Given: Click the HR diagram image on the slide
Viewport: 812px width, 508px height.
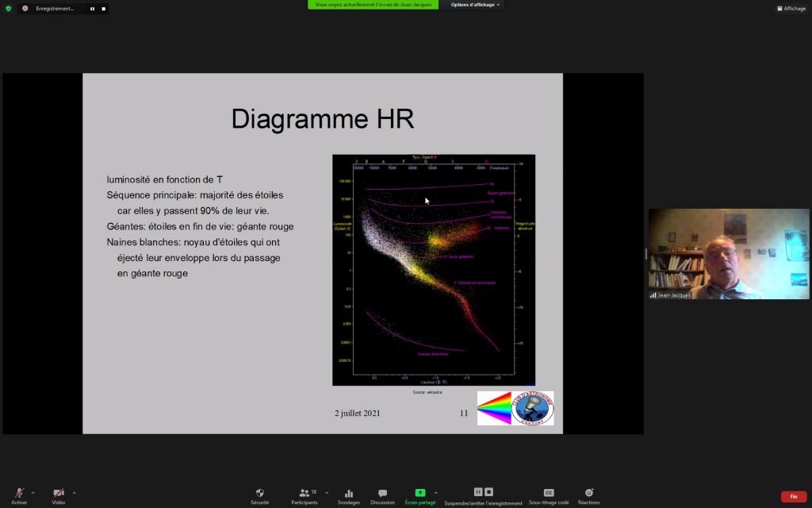Looking at the screenshot, I should coord(434,270).
